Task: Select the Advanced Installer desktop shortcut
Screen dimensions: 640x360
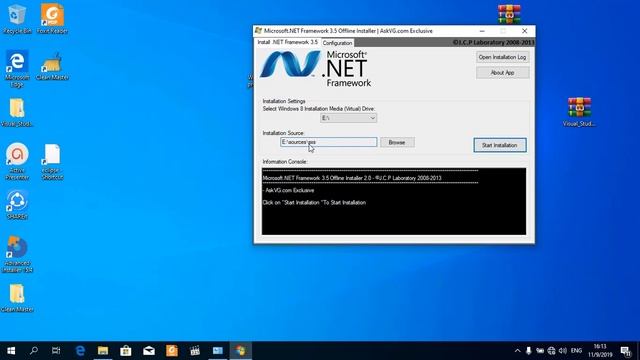Action: [x=17, y=254]
